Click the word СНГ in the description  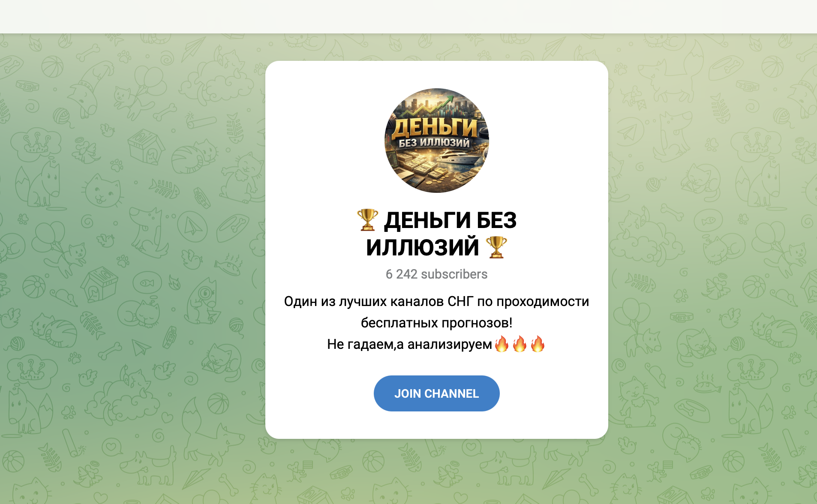click(461, 302)
